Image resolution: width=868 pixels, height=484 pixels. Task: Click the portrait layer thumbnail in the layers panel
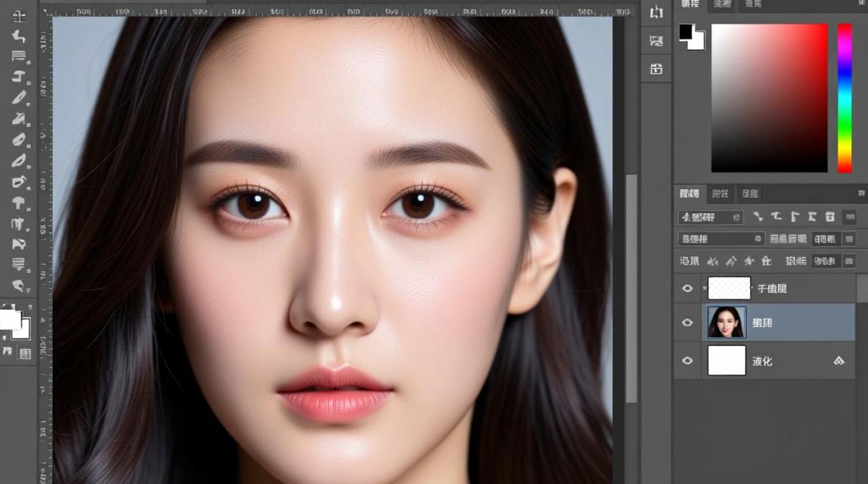(x=727, y=323)
